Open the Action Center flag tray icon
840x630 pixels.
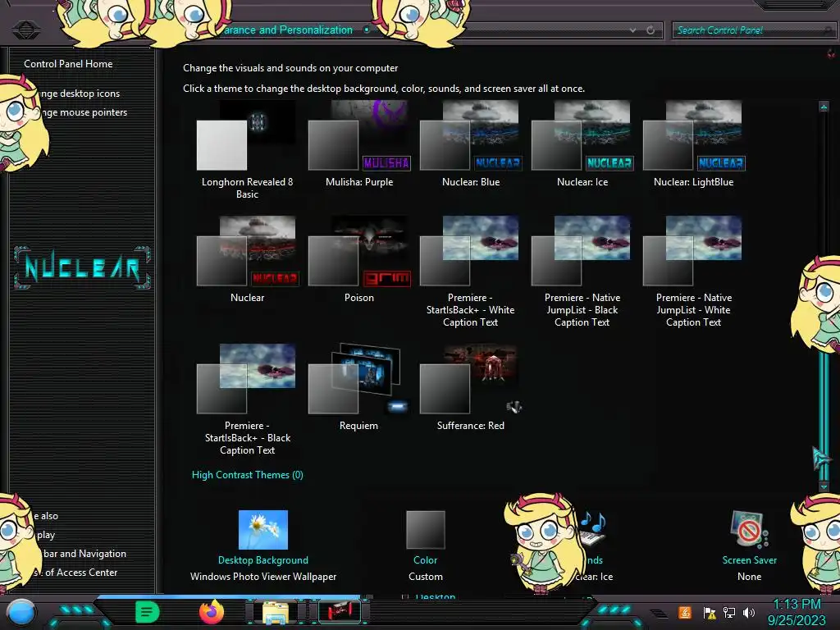(x=710, y=612)
